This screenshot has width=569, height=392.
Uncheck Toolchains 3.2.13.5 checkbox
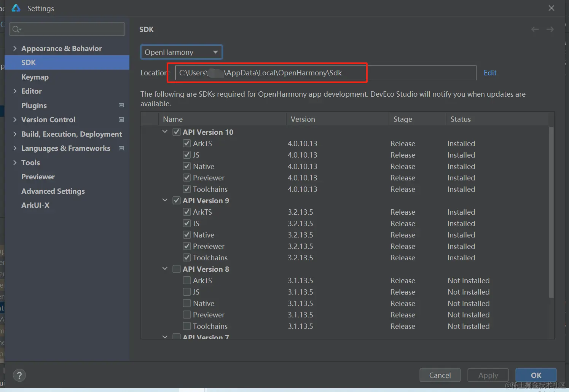(187, 258)
